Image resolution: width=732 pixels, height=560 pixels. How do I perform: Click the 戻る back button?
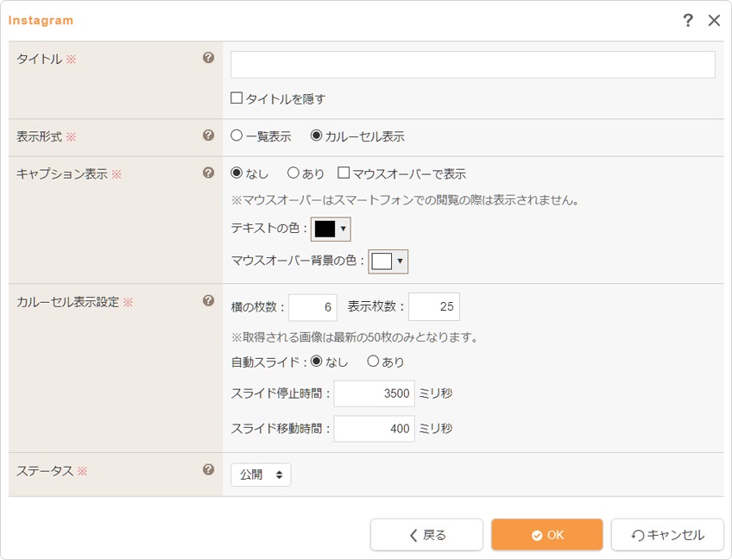click(x=426, y=535)
